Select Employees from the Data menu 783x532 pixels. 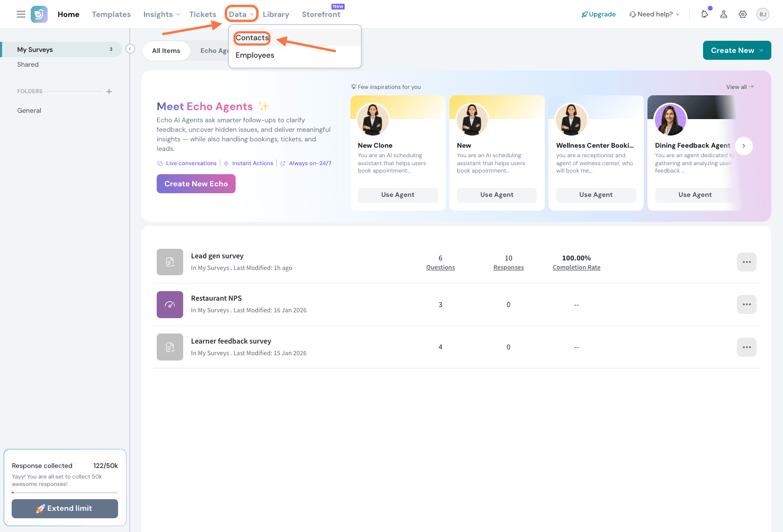pos(255,55)
